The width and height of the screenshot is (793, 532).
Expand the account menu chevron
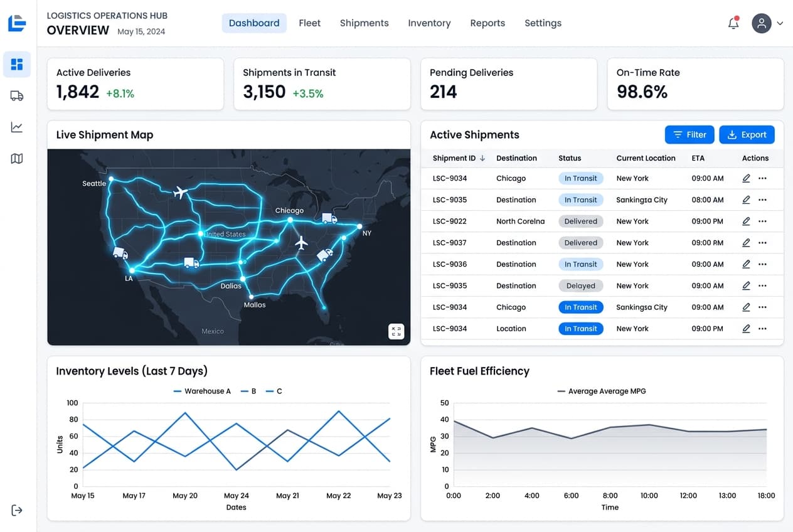click(x=780, y=23)
